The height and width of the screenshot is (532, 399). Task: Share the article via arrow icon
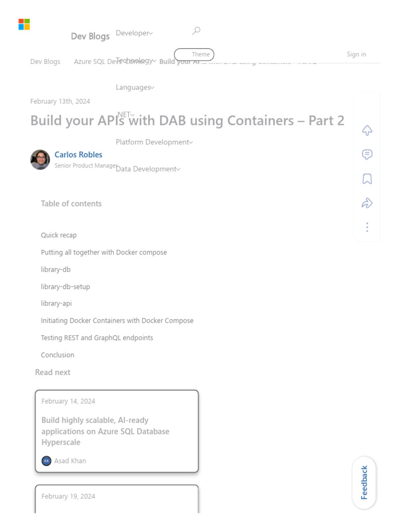[x=367, y=203]
